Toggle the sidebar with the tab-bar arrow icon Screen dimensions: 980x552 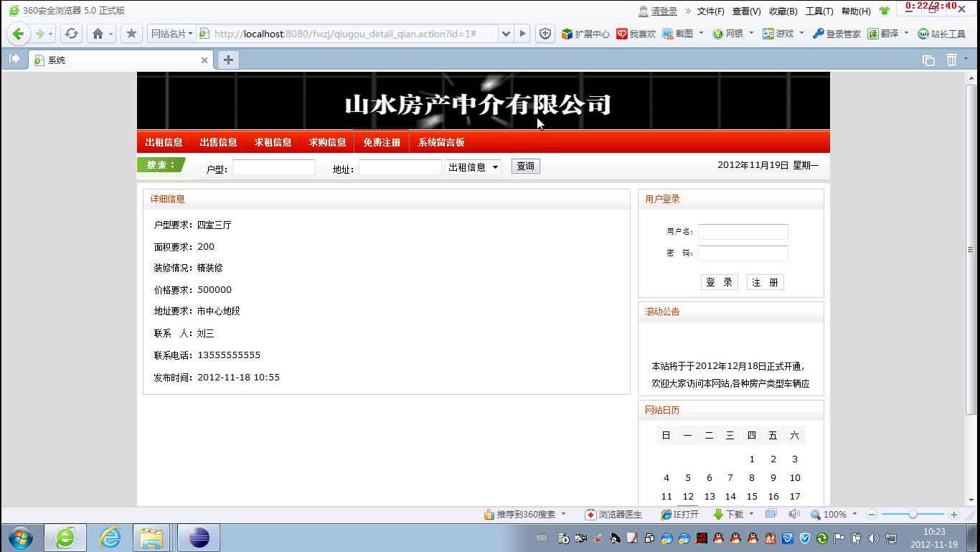[x=14, y=60]
